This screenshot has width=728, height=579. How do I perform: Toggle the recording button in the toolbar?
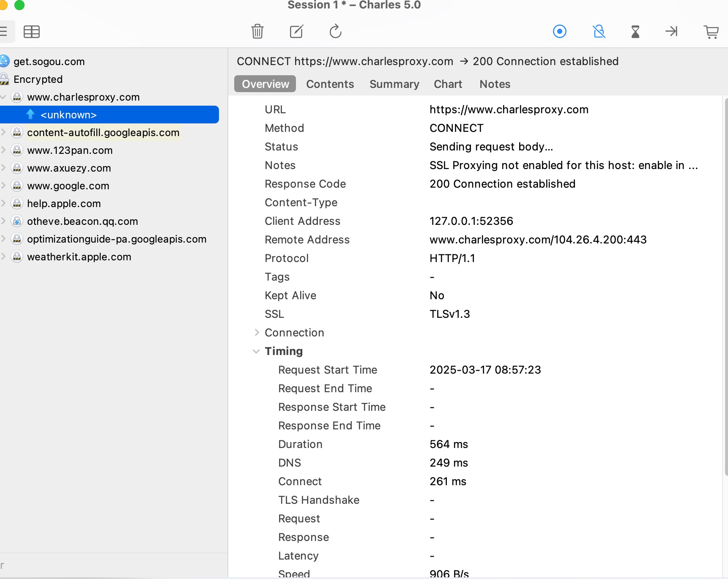coord(560,31)
